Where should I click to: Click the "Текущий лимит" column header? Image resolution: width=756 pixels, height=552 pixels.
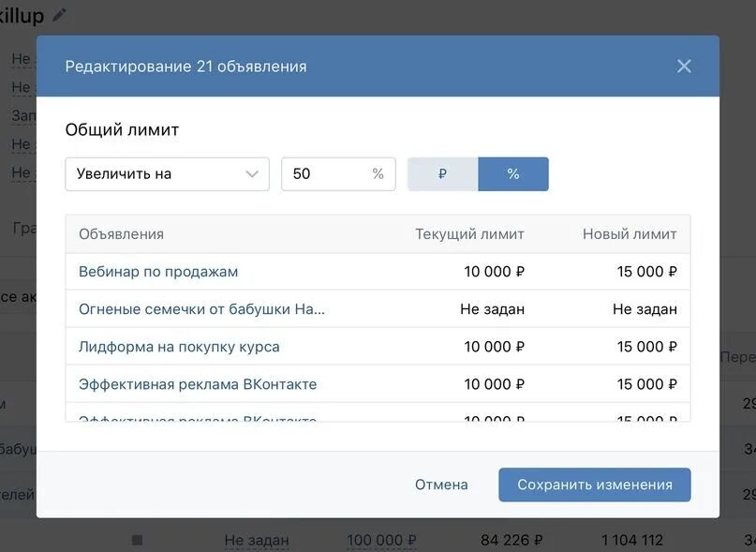pyautogui.click(x=467, y=233)
